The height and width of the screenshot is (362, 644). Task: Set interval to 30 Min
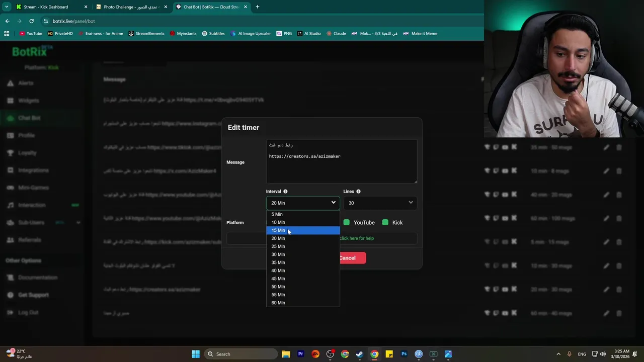pyautogui.click(x=303, y=254)
